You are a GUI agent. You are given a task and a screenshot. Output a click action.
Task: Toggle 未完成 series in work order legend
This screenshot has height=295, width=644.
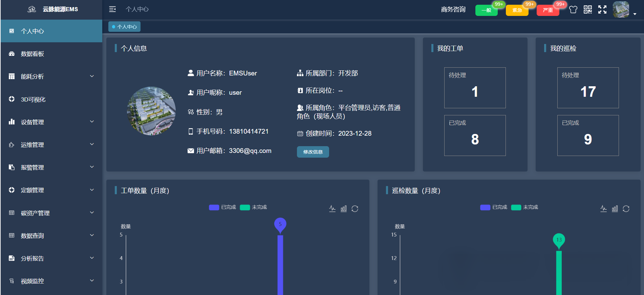pyautogui.click(x=253, y=207)
